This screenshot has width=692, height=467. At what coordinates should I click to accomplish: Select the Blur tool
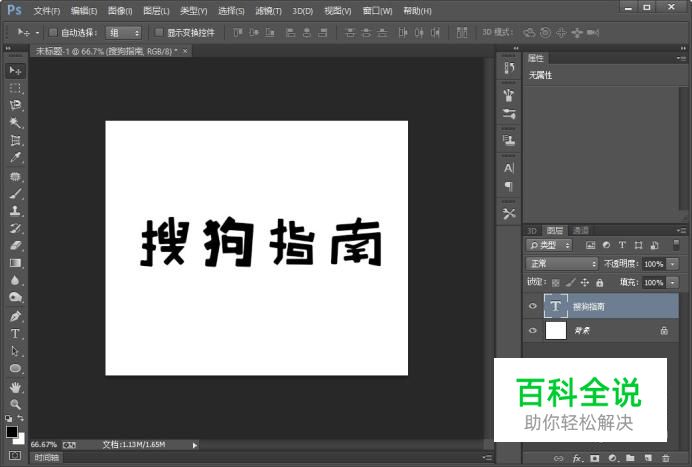pos(15,280)
